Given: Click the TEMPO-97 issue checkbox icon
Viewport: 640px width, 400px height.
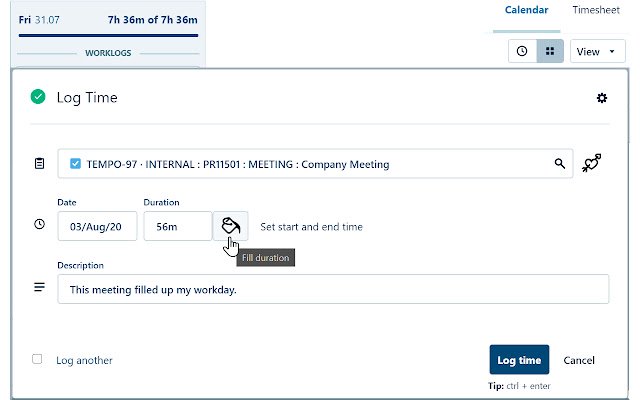Looking at the screenshot, I should [x=75, y=163].
